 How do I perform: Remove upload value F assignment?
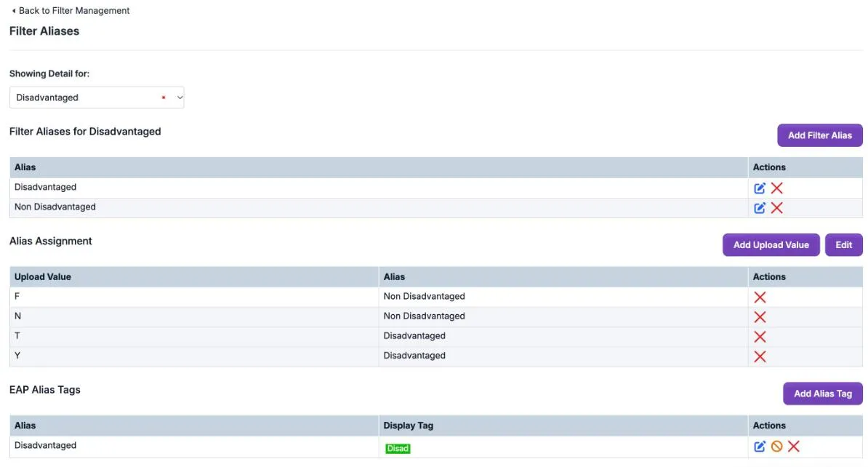click(760, 298)
